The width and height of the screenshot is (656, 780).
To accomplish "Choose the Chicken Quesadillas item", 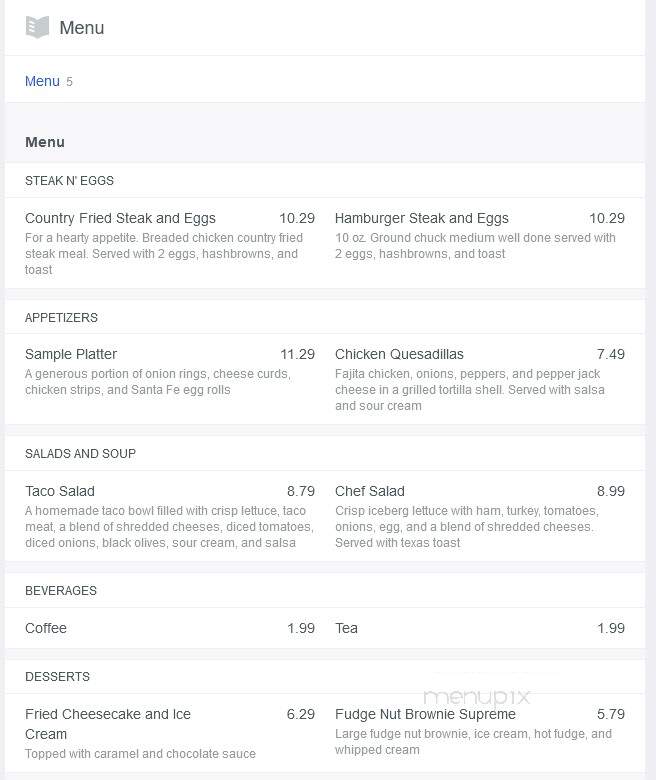I will pos(399,354).
